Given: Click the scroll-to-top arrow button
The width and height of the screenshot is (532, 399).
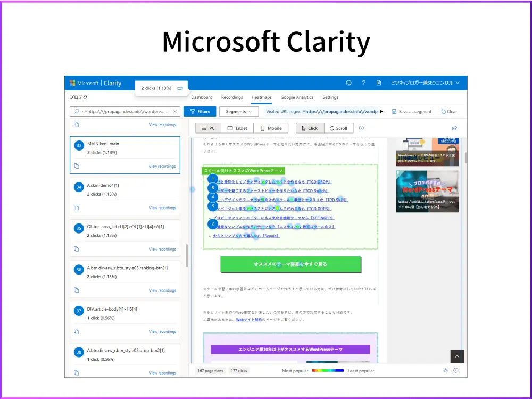Looking at the screenshot, I should click(456, 356).
